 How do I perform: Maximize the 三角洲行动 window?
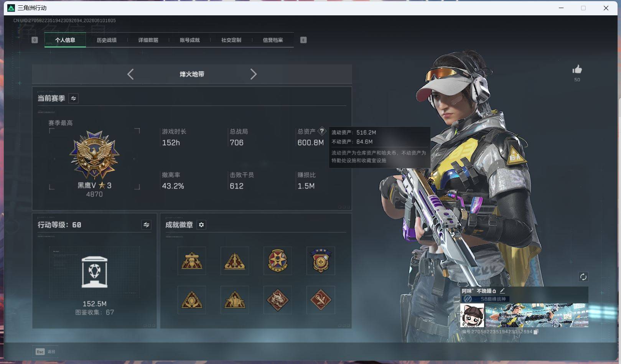[x=583, y=8]
